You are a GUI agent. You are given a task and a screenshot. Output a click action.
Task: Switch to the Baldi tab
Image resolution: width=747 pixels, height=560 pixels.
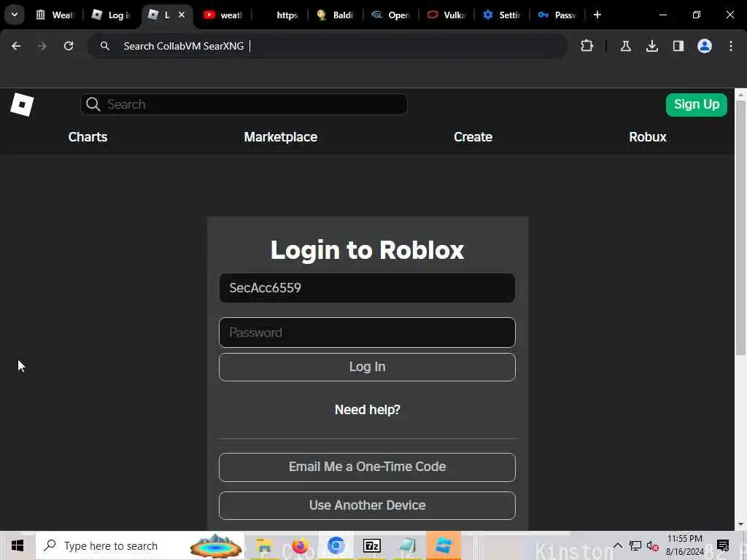pos(336,15)
